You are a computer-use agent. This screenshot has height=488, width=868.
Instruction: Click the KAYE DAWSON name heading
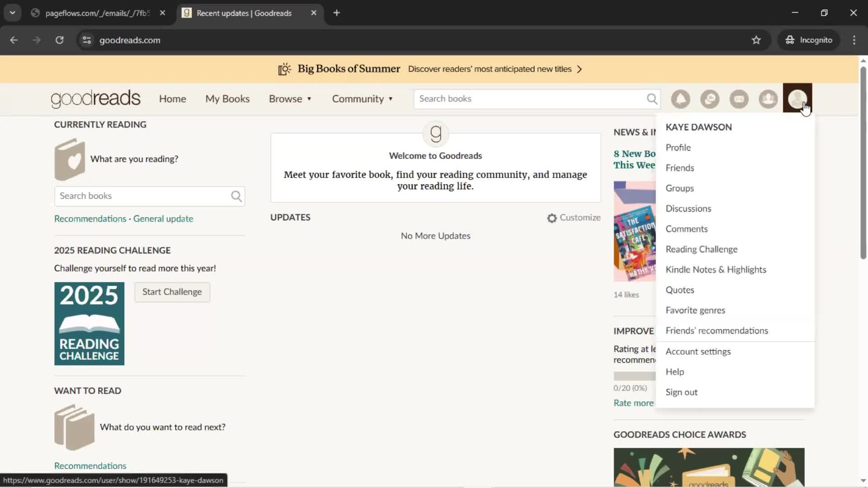click(698, 127)
